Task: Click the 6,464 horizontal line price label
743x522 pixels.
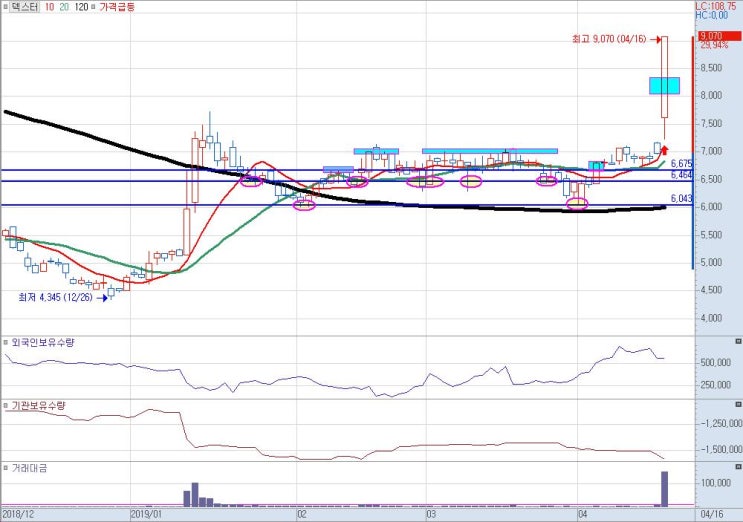Action: coord(682,175)
